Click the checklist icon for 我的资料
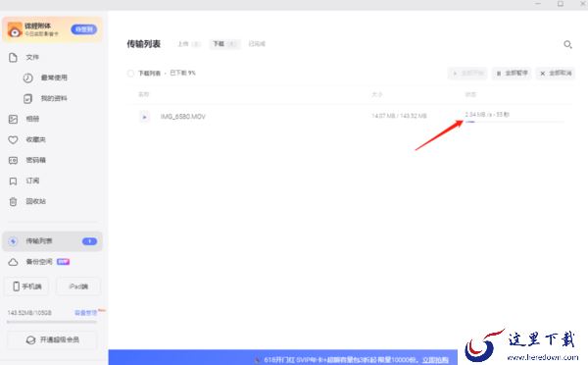 pos(28,98)
